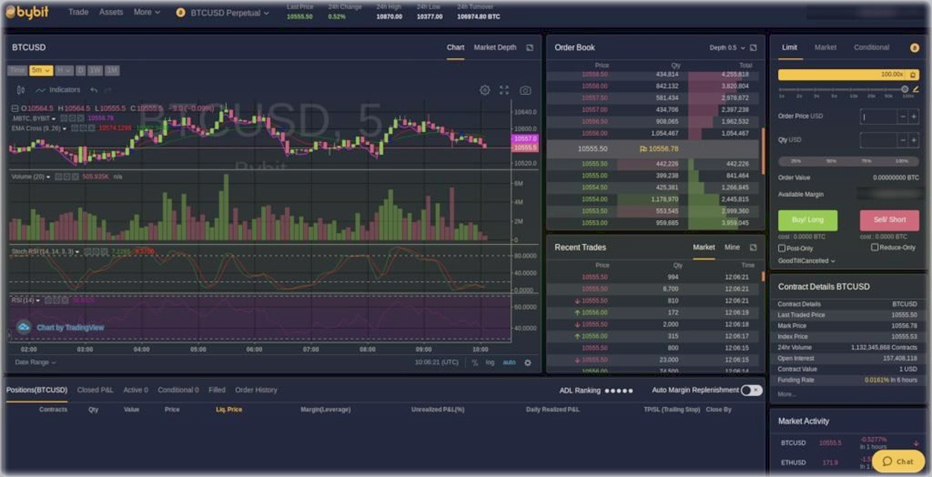Viewport: 932px width, 477px height.
Task: Open the BTCUSD Perpetual contract dropdown
Action: pos(228,13)
